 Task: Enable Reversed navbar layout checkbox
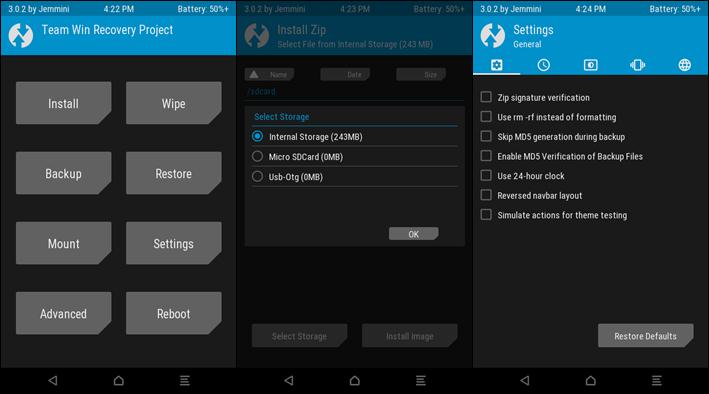pyautogui.click(x=486, y=195)
